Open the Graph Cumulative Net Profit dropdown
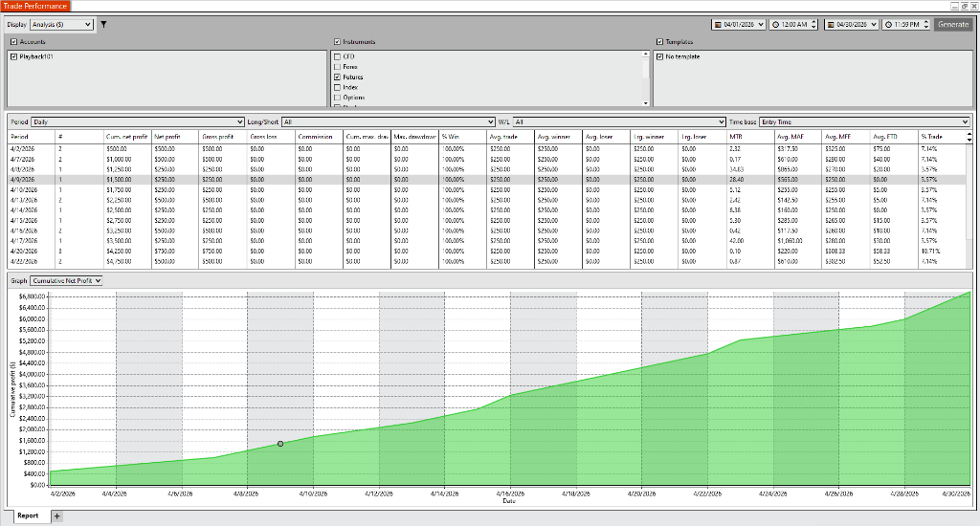The height and width of the screenshot is (526, 980). (x=66, y=281)
